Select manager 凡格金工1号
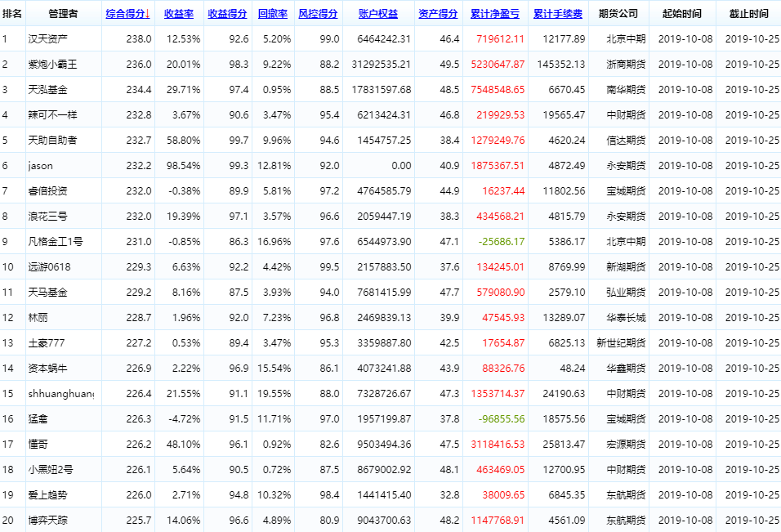 coord(56,242)
